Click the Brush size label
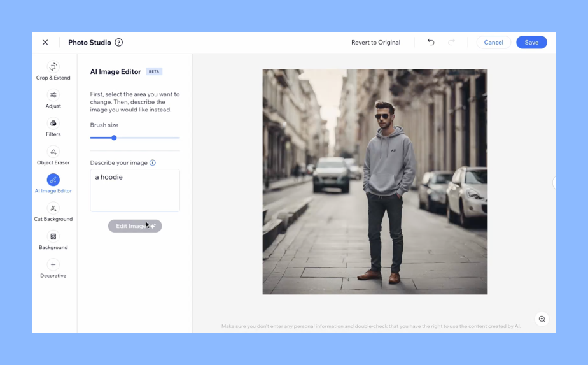 (104, 125)
